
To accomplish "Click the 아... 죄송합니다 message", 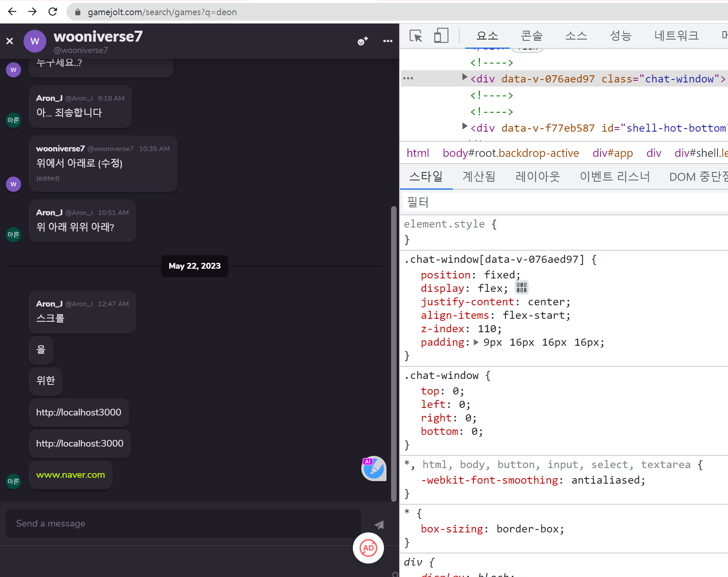I will (x=69, y=113).
